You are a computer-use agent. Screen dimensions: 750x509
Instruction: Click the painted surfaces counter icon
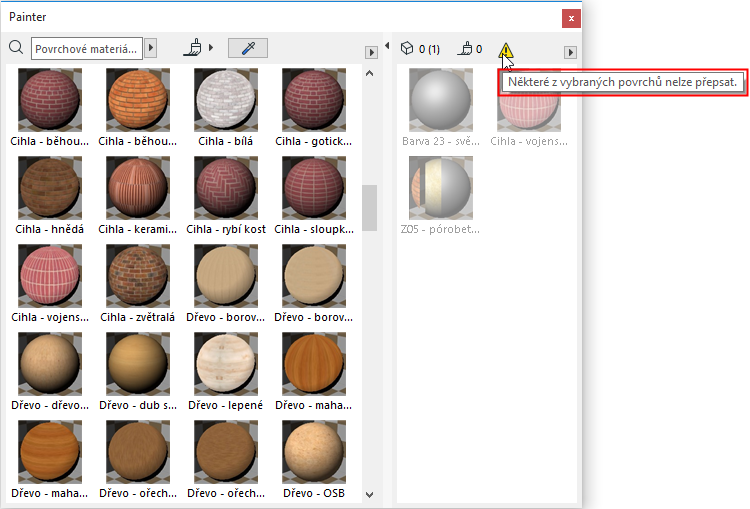point(465,48)
